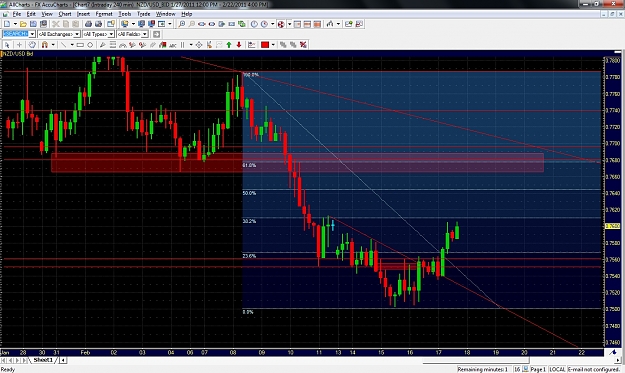Click the 0.0% Fibonacci level label
Screen dimensions: 625x373
248,312
